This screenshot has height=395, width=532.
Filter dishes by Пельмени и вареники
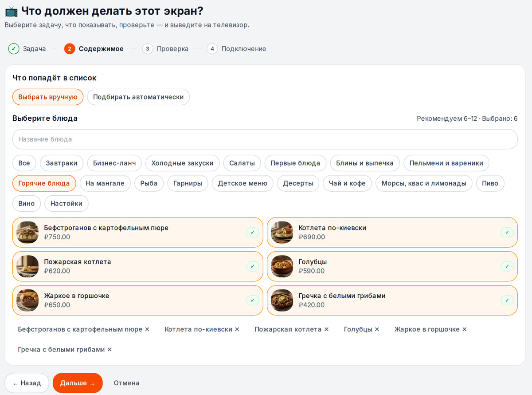click(446, 163)
